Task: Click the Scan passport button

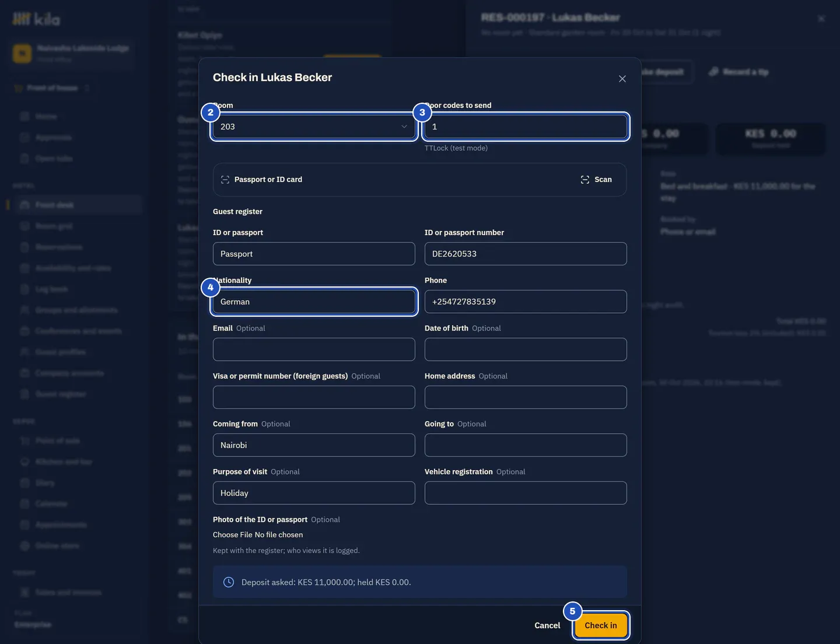Action: coord(596,180)
